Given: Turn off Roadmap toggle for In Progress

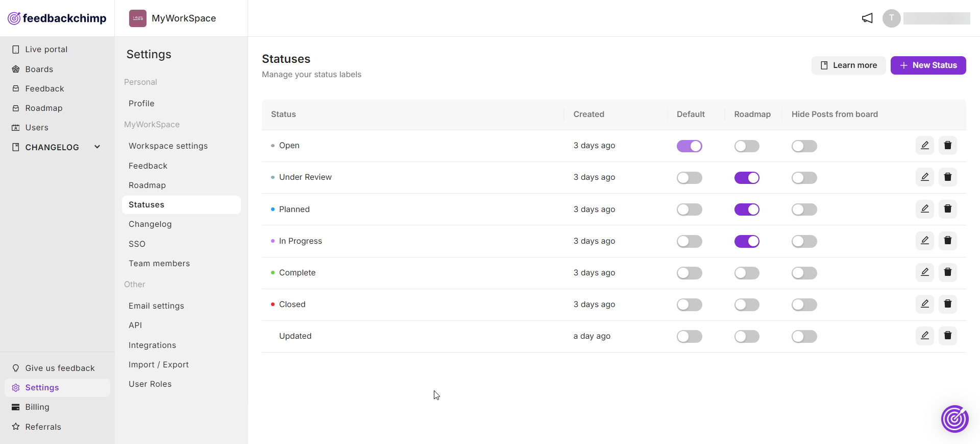Looking at the screenshot, I should click(747, 241).
